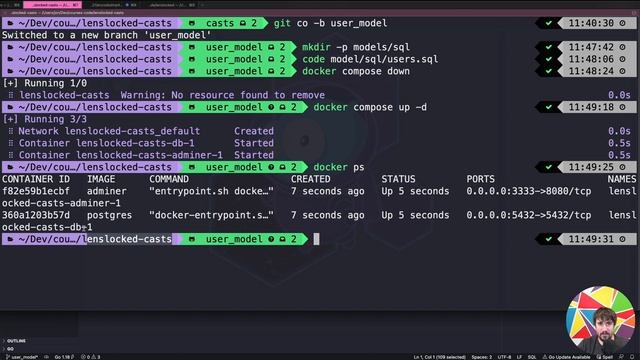This screenshot has height=360, width=640.
Task: Click the 'docker compose down' command
Action: (356, 71)
